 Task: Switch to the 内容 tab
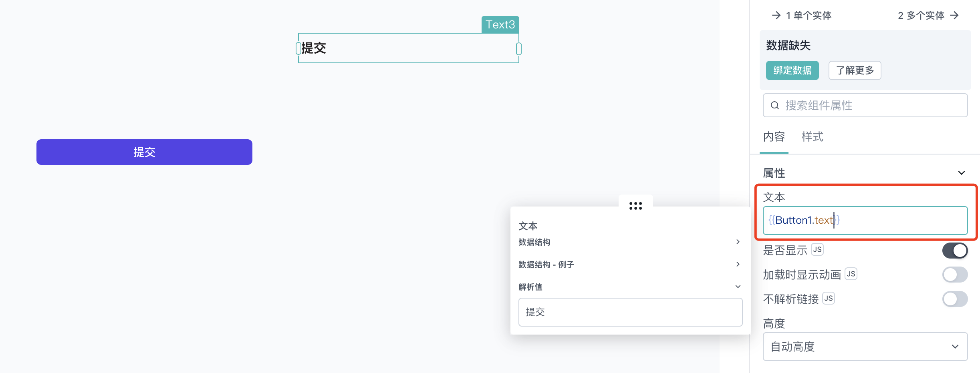pos(774,137)
